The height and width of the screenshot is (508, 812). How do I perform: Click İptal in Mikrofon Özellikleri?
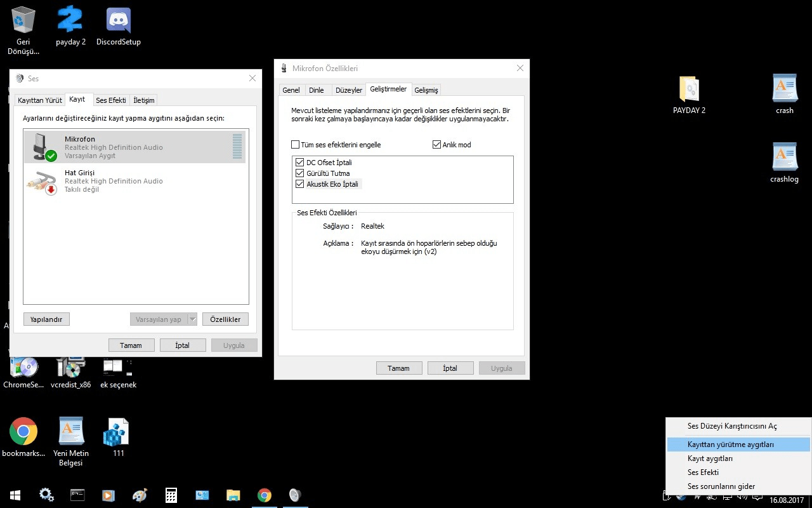pos(450,368)
